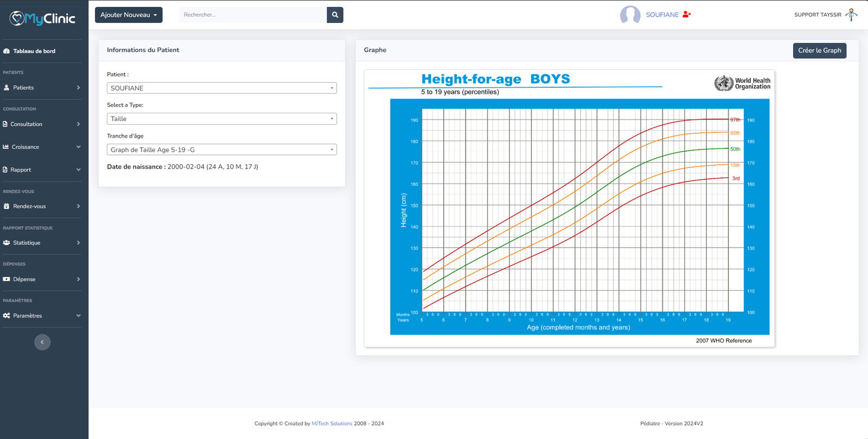The height and width of the screenshot is (439, 868).
Task: Open the Select a Type dropdown
Action: coord(221,119)
